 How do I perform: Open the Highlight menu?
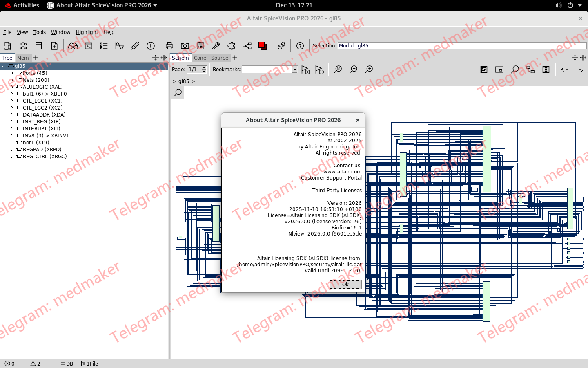tap(87, 32)
